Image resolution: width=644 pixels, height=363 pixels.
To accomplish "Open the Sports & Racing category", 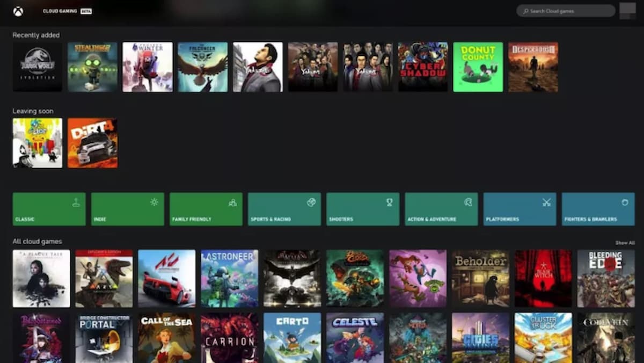I will pyautogui.click(x=284, y=209).
